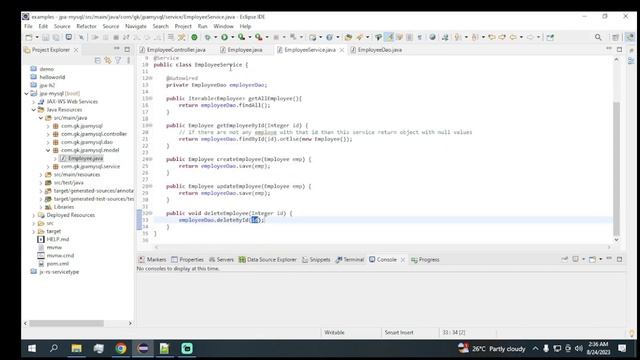Image resolution: width=640 pixels, height=360 pixels.
Task: Click the Save toolbar icon
Action: click(46, 37)
